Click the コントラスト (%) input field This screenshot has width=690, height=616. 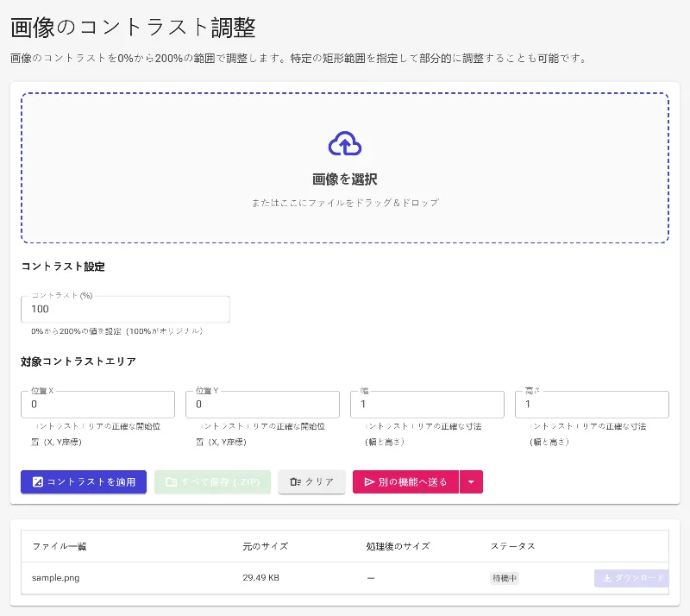125,309
